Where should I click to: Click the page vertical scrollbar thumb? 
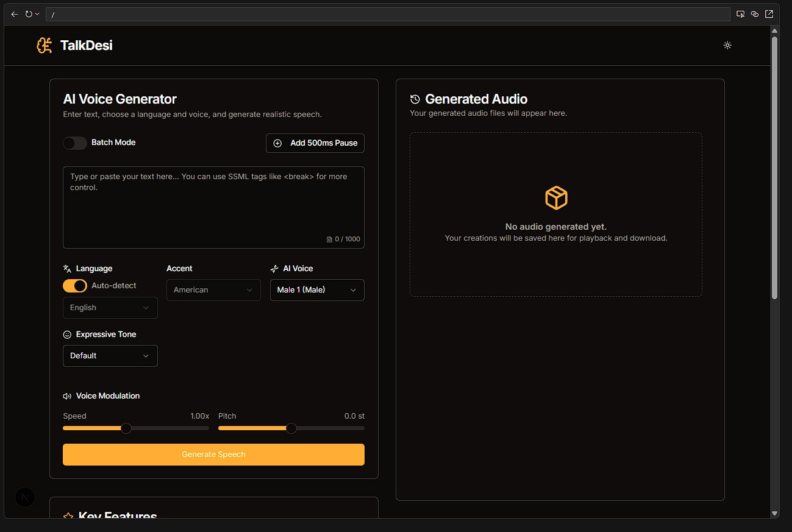coord(775,168)
